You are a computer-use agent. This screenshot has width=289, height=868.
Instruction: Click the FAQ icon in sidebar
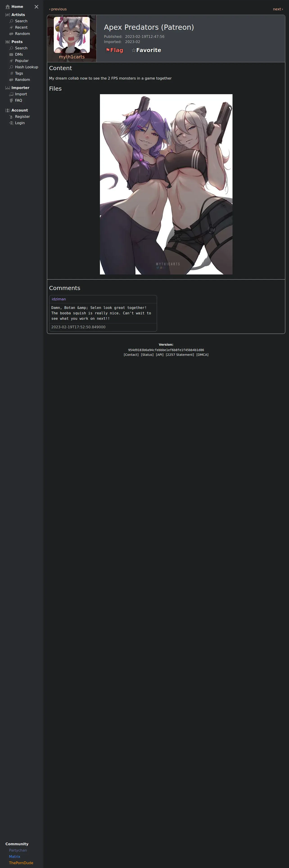[x=11, y=101]
